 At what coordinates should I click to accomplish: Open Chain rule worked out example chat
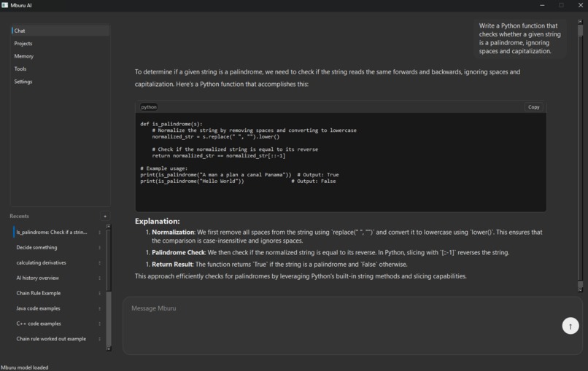pos(51,339)
